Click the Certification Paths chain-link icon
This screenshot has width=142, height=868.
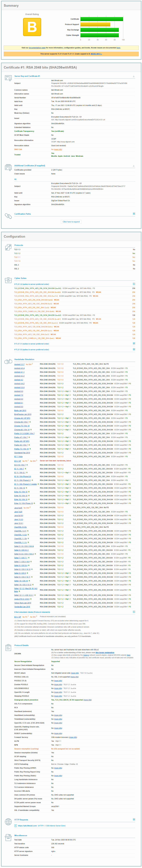coord(8,216)
